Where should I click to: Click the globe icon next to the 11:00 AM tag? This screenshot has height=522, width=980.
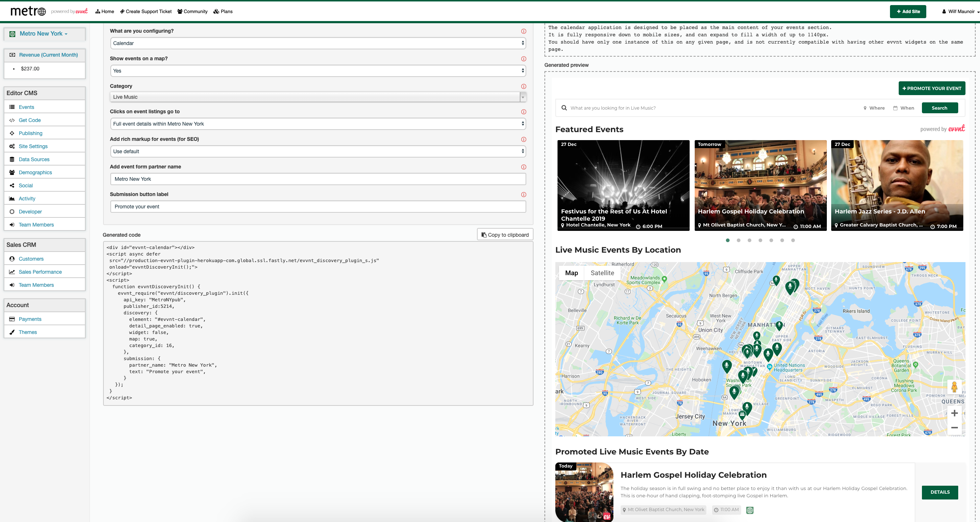[x=750, y=510]
